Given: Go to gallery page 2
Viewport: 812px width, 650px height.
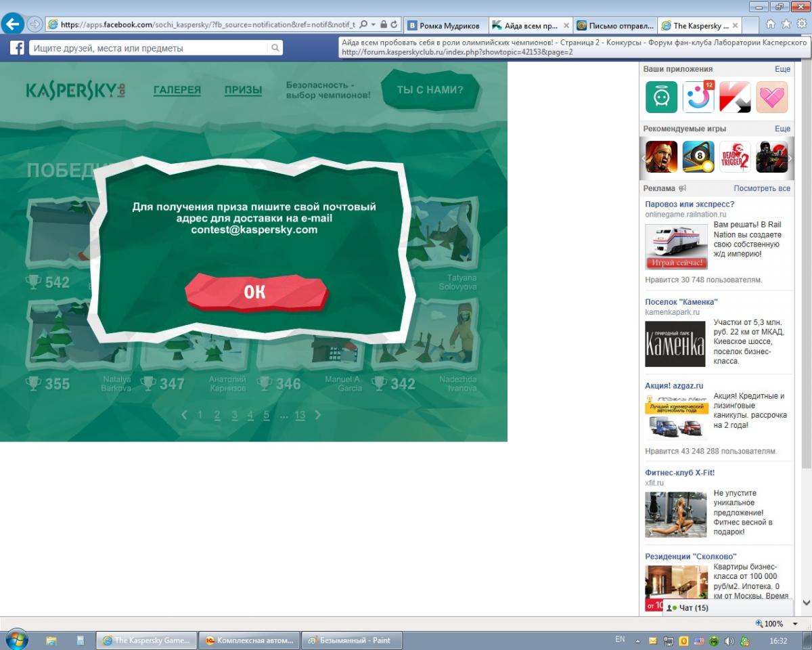Looking at the screenshot, I should (217, 415).
